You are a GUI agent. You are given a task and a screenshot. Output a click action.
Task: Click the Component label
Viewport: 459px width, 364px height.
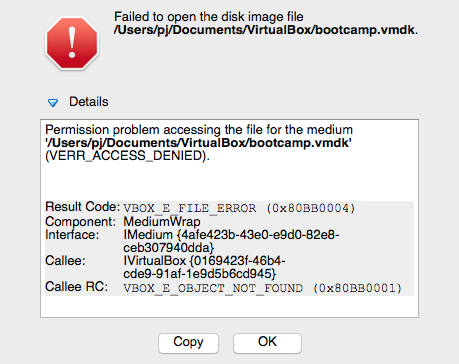click(x=80, y=222)
